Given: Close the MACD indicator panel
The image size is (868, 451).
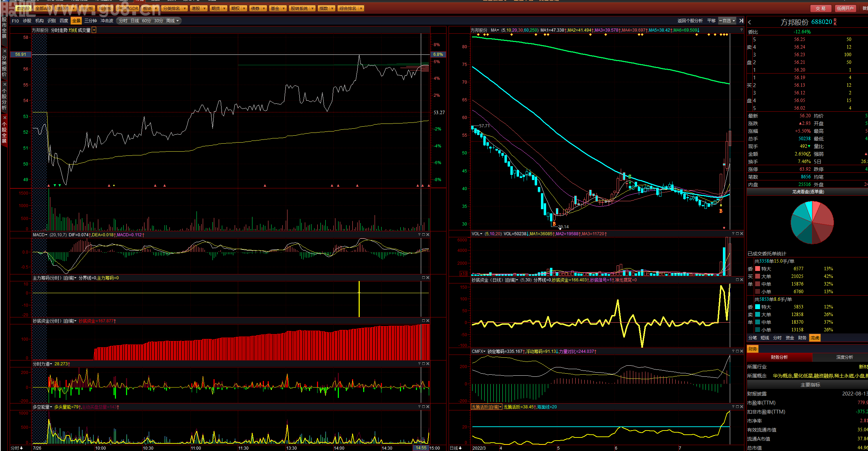Looking at the screenshot, I should [x=428, y=235].
